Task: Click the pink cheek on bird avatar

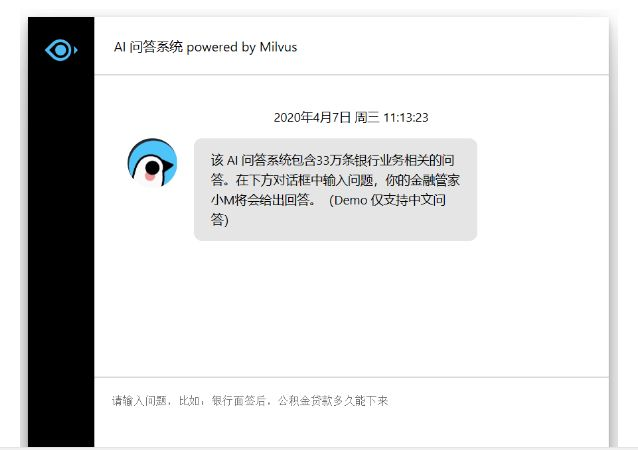Action: tap(150, 177)
